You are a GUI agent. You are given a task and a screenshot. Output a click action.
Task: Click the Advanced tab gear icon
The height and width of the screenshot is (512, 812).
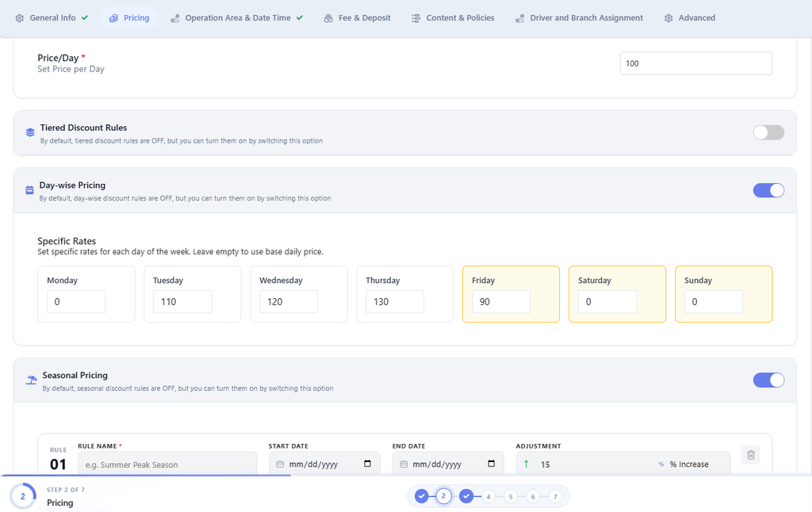pyautogui.click(x=668, y=18)
